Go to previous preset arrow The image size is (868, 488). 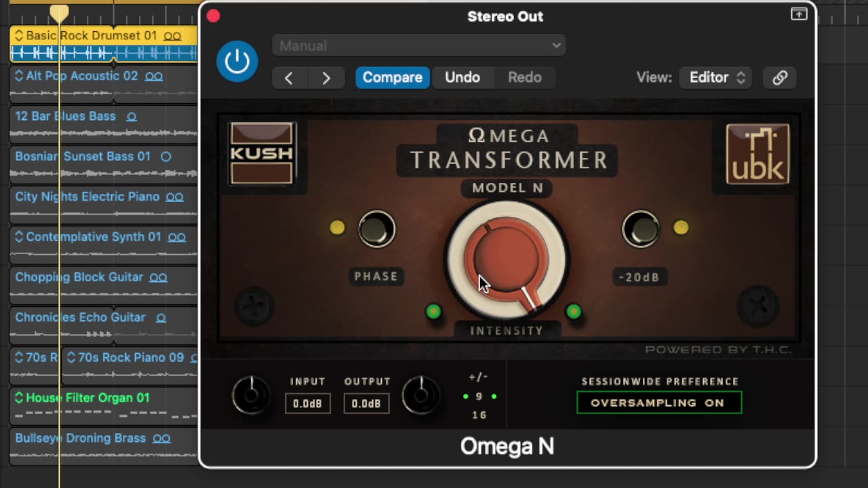(x=290, y=77)
